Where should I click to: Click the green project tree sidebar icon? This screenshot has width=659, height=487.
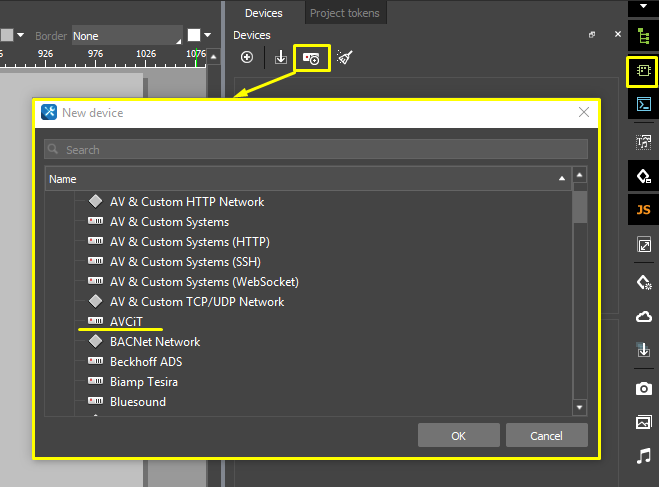point(643,38)
